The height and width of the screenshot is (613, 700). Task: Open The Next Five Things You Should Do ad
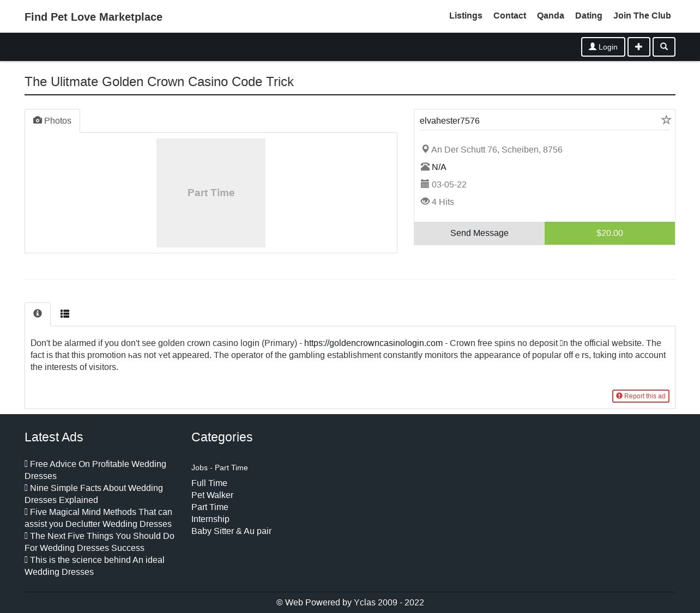[99, 542]
